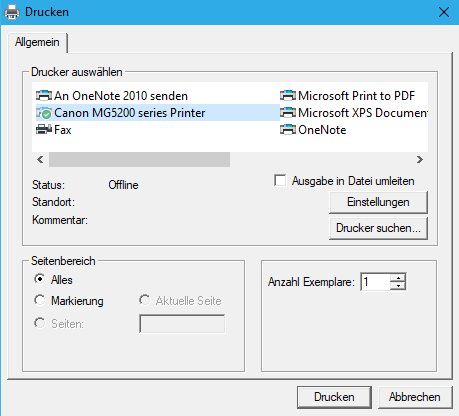Click the right arrow of the printer list scrollbar
Image resolution: width=459 pixels, height=416 pixels.
coord(420,160)
